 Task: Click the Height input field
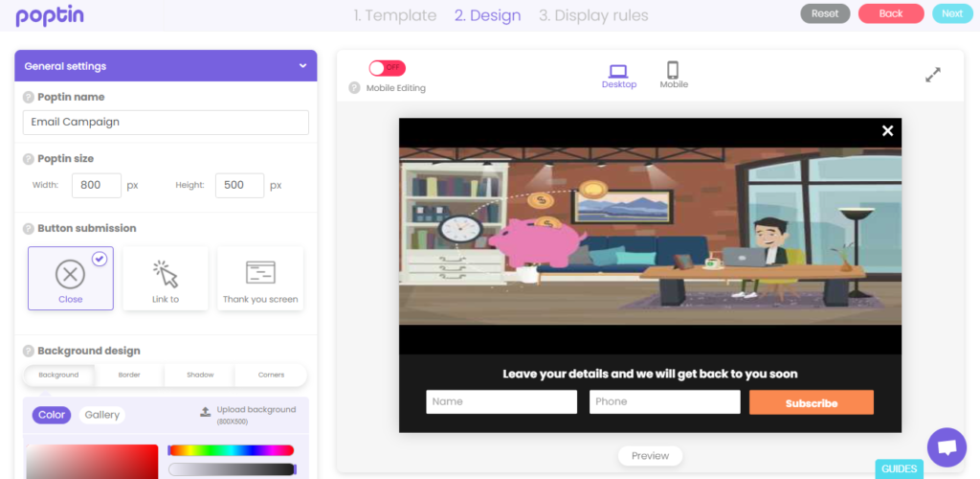[240, 186]
